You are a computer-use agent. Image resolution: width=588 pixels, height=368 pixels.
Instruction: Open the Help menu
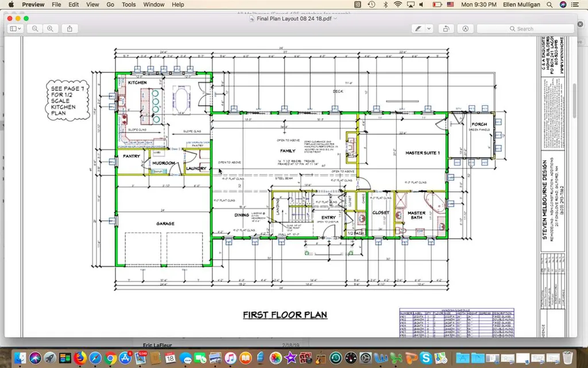tap(178, 5)
